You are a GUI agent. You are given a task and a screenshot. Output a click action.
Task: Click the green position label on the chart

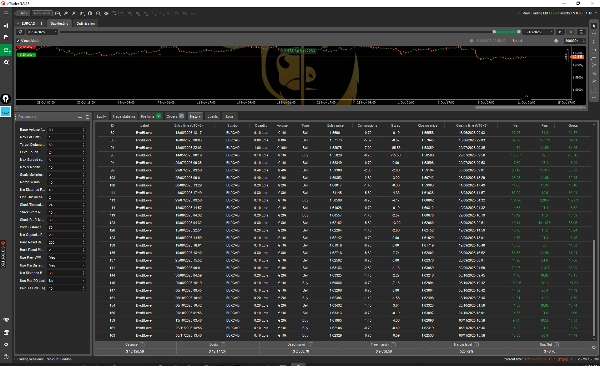pos(26,55)
